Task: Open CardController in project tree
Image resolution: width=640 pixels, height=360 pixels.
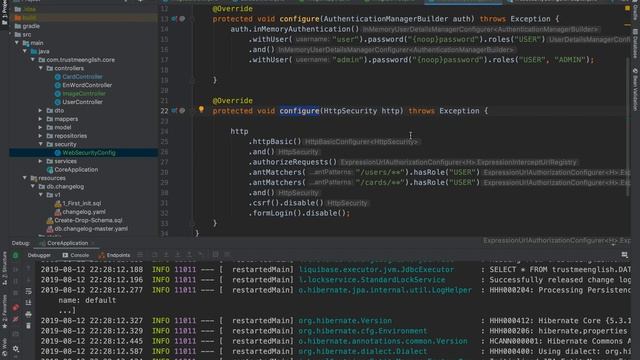Action: pyautogui.click(x=82, y=77)
